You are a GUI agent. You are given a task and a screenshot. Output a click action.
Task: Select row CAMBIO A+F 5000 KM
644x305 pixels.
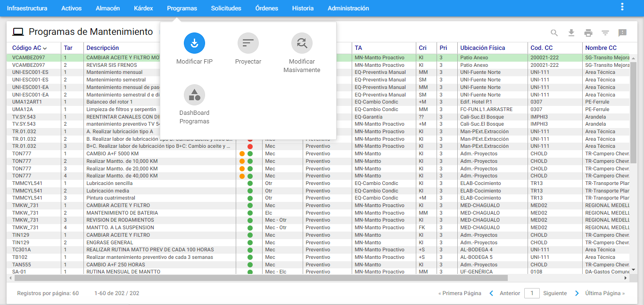click(x=319, y=153)
